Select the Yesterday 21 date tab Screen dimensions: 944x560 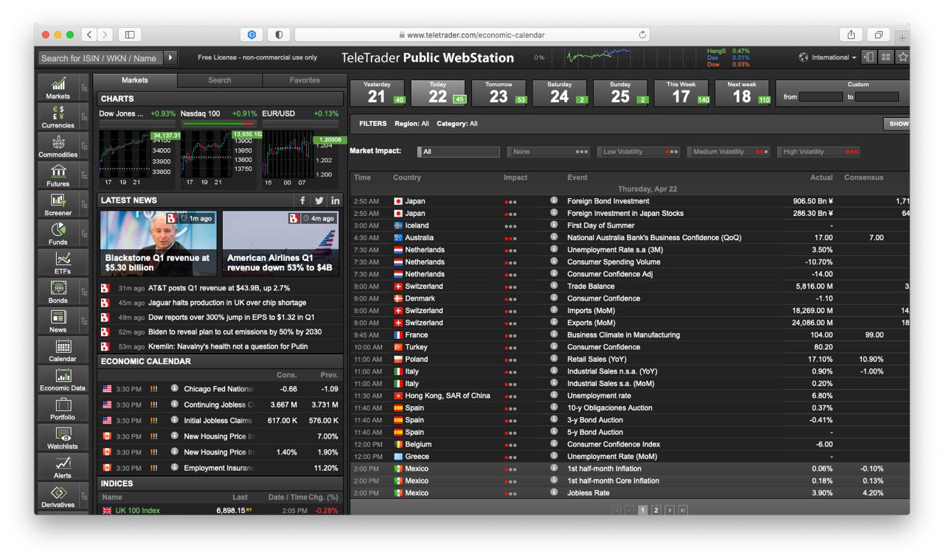(378, 93)
